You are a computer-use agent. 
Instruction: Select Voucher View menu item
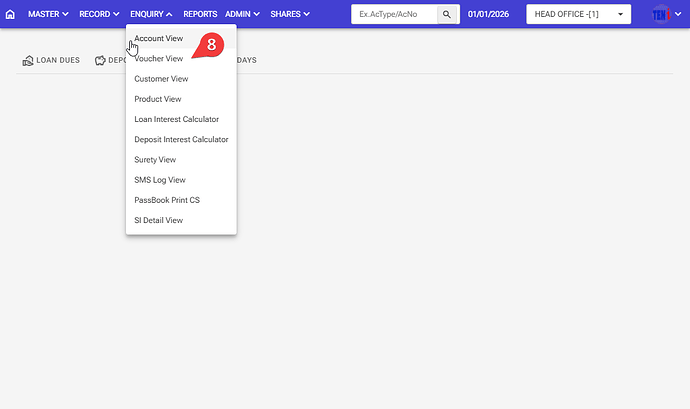[159, 59]
